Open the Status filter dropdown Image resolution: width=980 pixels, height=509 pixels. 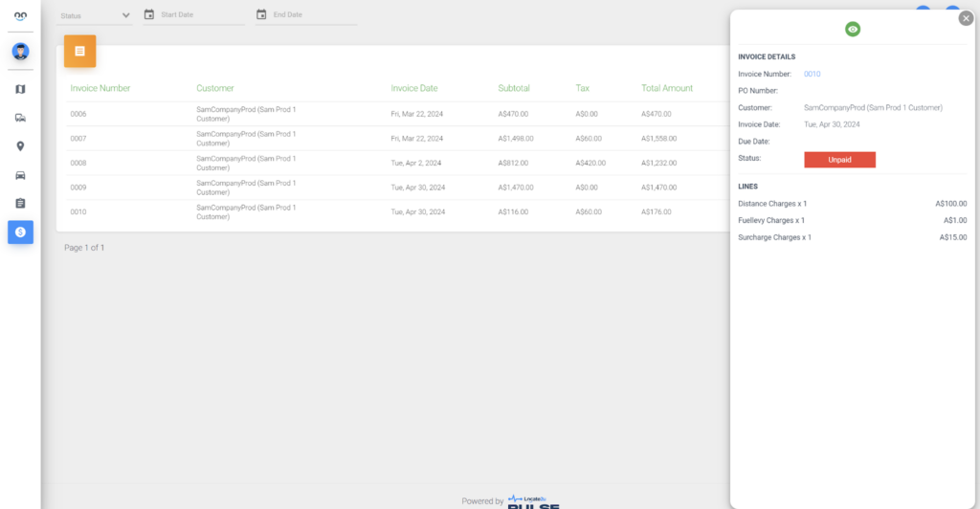point(95,15)
